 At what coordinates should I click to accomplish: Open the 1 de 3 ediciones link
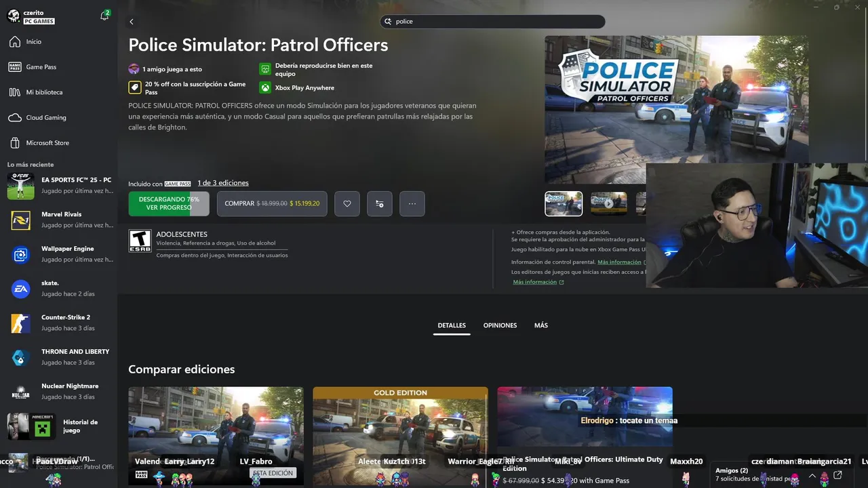coord(223,183)
